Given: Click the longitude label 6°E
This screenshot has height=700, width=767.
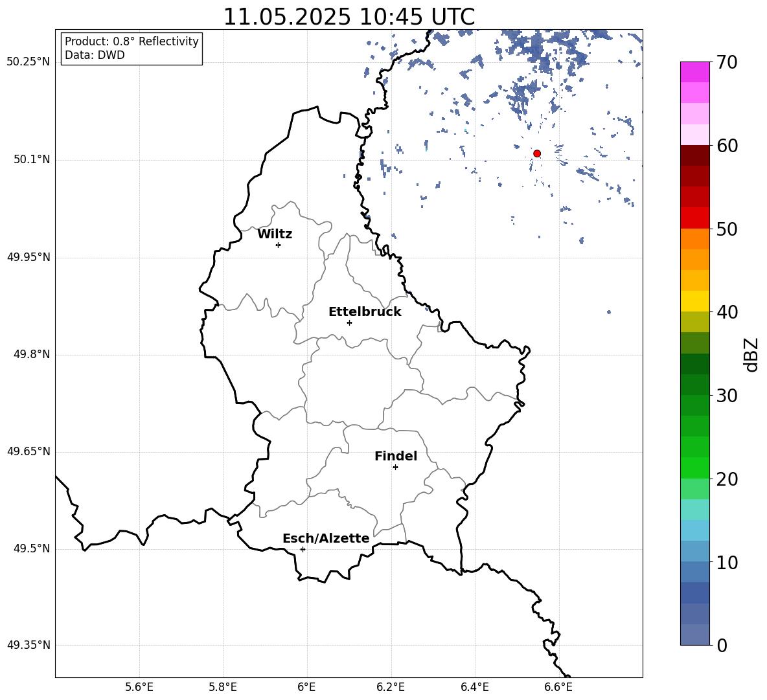Looking at the screenshot, I should [306, 687].
